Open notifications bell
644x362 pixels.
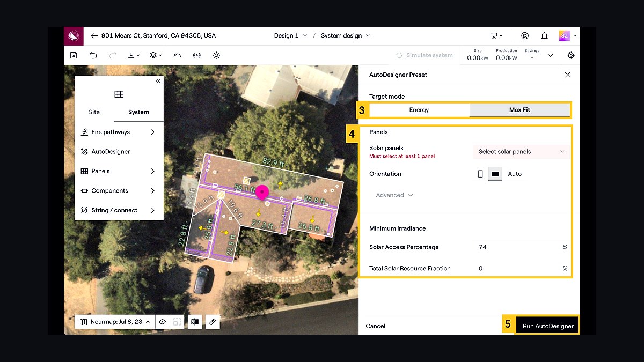point(544,36)
